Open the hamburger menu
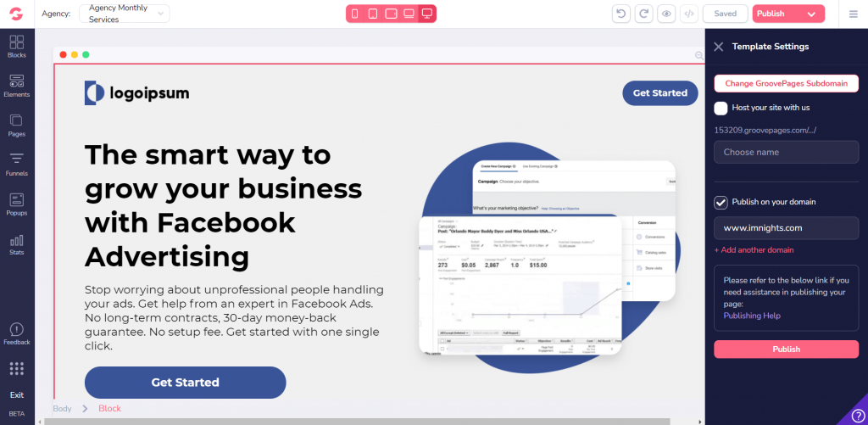Screen dimensions: 868x425 click(x=853, y=14)
